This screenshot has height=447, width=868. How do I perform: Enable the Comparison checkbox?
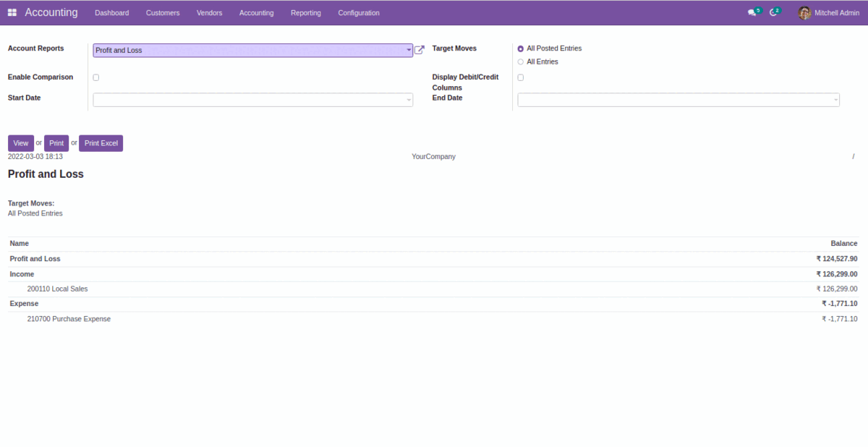pyautogui.click(x=96, y=77)
